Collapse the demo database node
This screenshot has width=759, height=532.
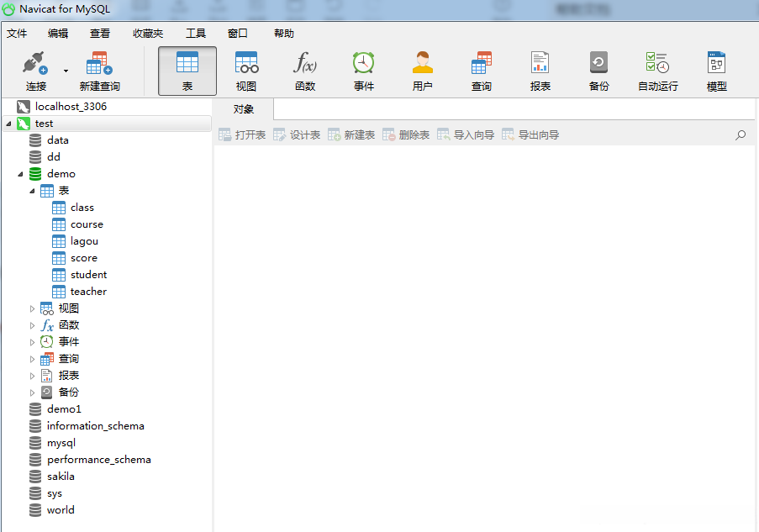pyautogui.click(x=20, y=174)
